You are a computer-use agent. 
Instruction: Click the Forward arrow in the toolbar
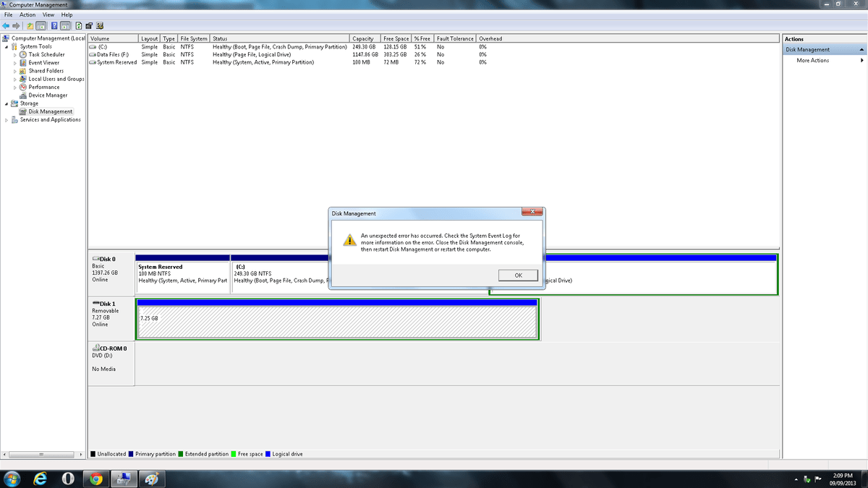(x=17, y=26)
